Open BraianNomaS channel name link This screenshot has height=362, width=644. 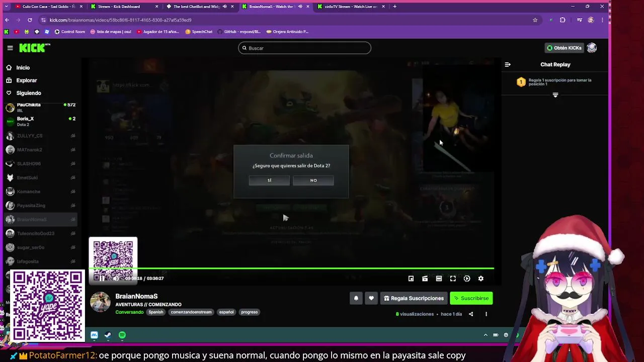click(x=136, y=296)
